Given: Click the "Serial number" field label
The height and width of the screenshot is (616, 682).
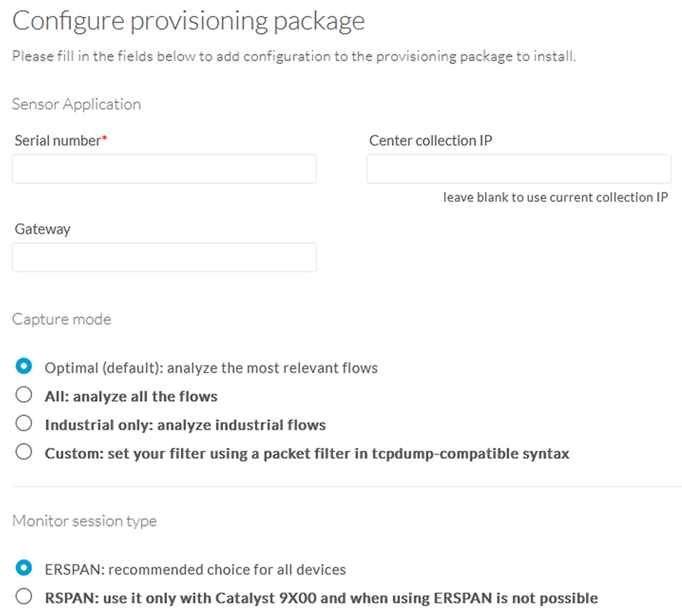Looking at the screenshot, I should pos(56,140).
